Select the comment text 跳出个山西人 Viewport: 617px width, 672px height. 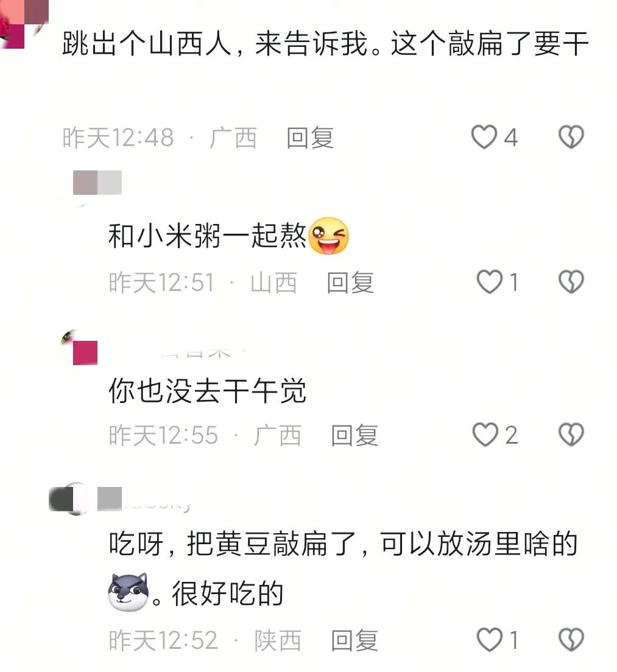click(x=147, y=44)
